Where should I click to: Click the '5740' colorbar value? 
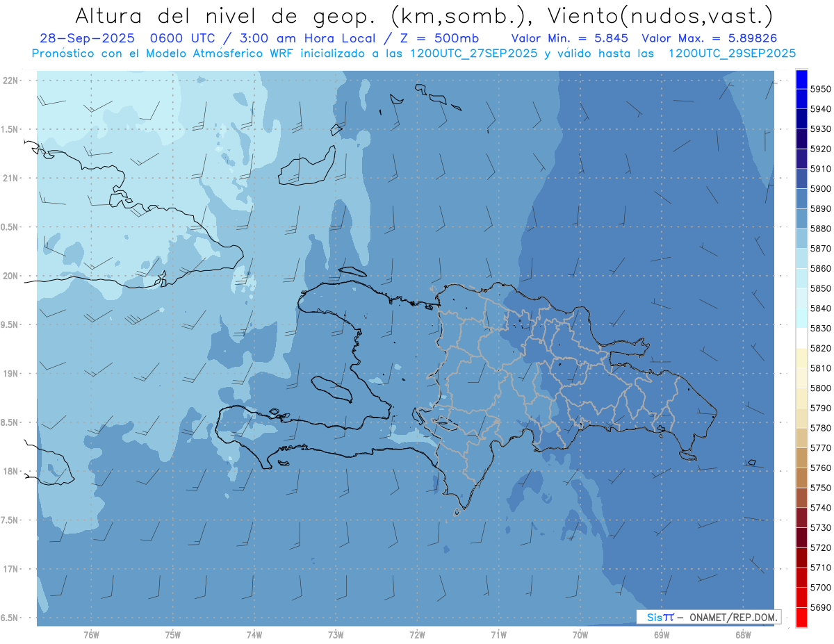pyautogui.click(x=821, y=508)
